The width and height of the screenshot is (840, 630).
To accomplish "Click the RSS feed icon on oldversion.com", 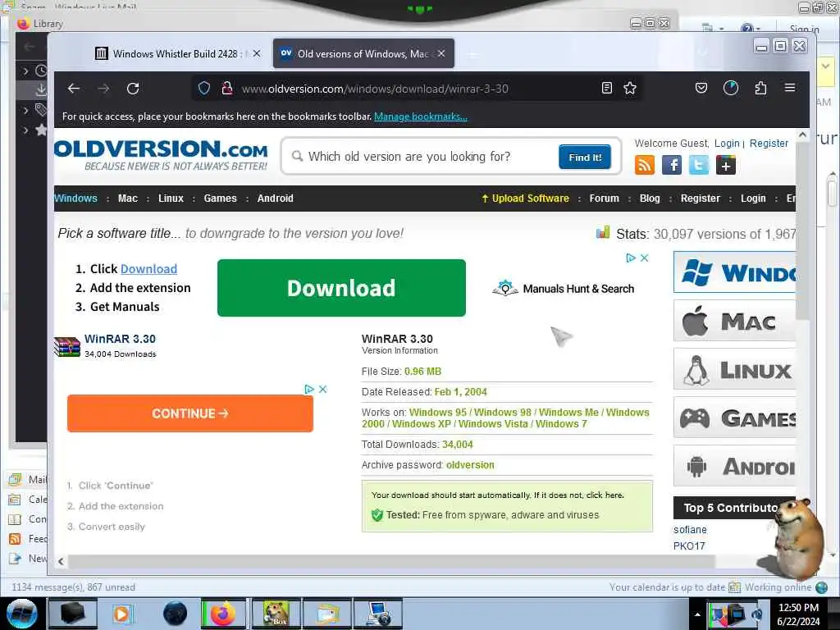I will point(645,165).
